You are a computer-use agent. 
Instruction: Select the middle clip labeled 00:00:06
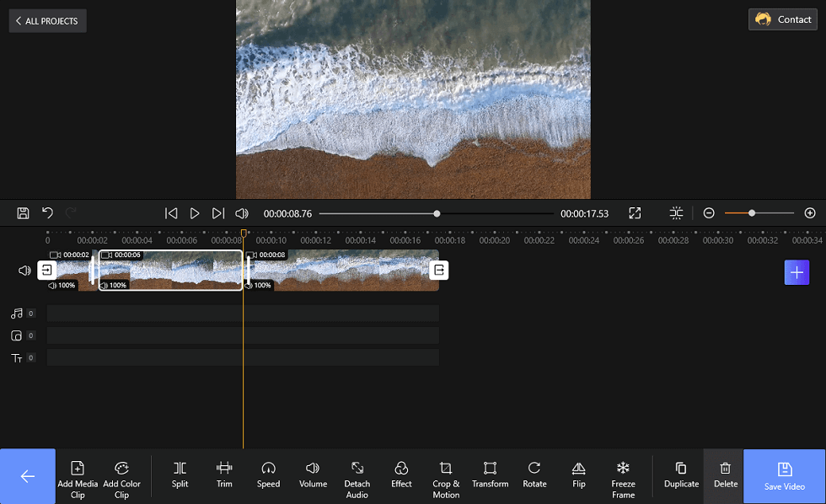coord(170,271)
